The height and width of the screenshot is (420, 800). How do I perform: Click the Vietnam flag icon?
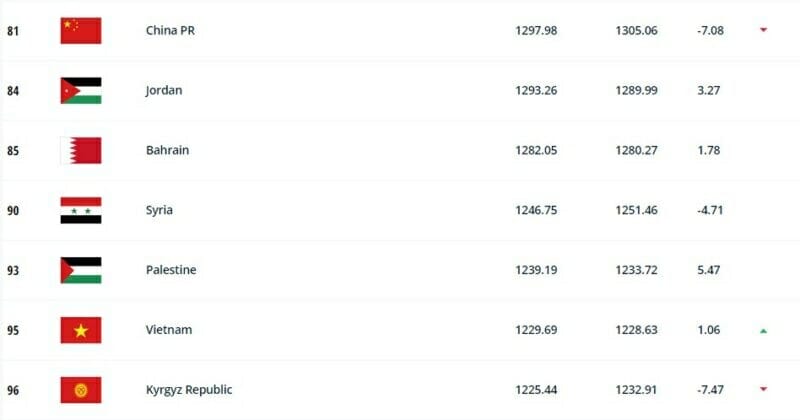tap(81, 330)
